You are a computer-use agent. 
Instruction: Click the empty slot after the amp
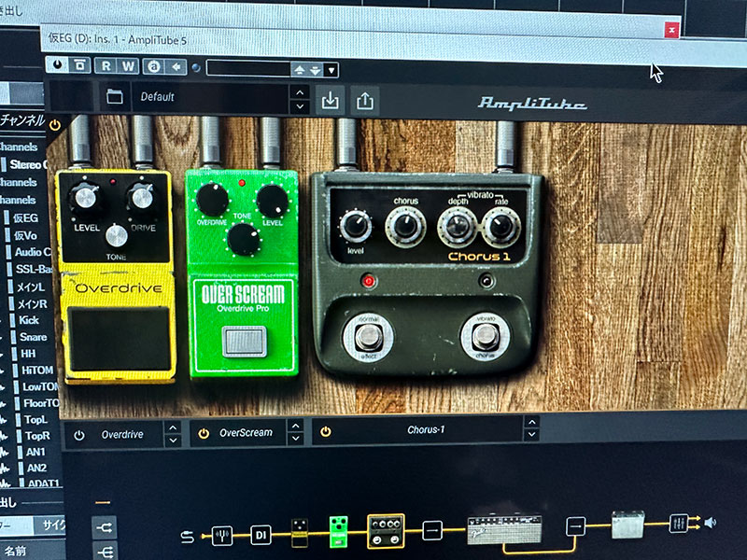575,526
